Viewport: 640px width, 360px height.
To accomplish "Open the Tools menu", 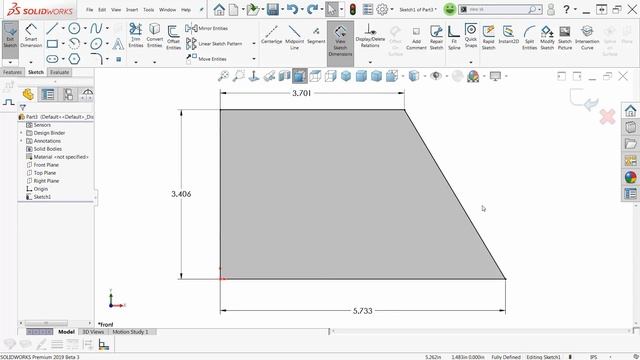I will coord(149,9).
